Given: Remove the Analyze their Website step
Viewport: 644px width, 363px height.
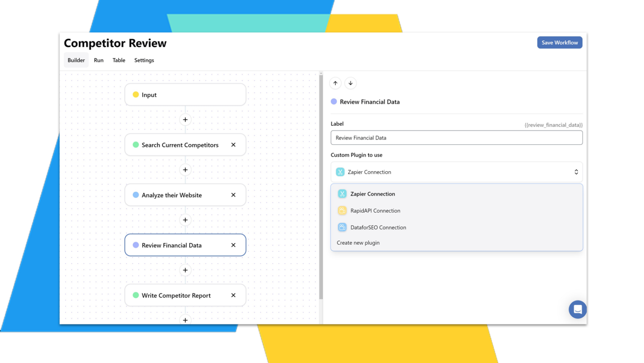Looking at the screenshot, I should point(233,195).
